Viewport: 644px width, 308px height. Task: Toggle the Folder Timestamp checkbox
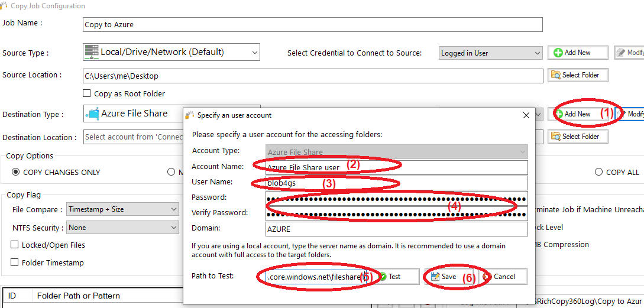pos(15,262)
